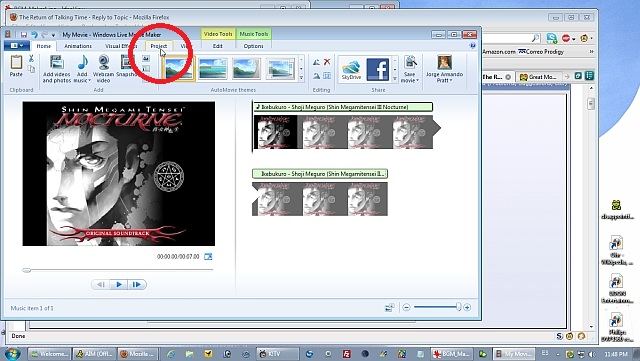The width and height of the screenshot is (640, 361).
Task: Click the Add music note icon
Action: click(82, 62)
